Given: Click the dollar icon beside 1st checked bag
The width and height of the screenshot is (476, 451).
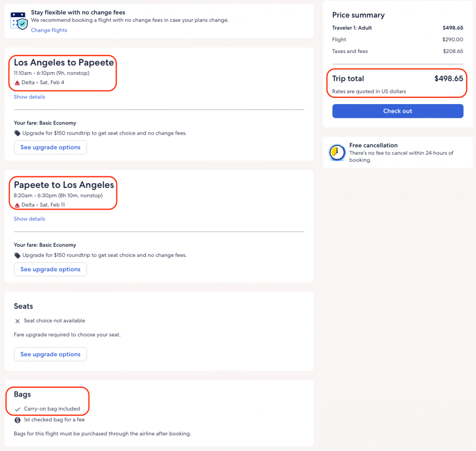Looking at the screenshot, I should 18,420.
